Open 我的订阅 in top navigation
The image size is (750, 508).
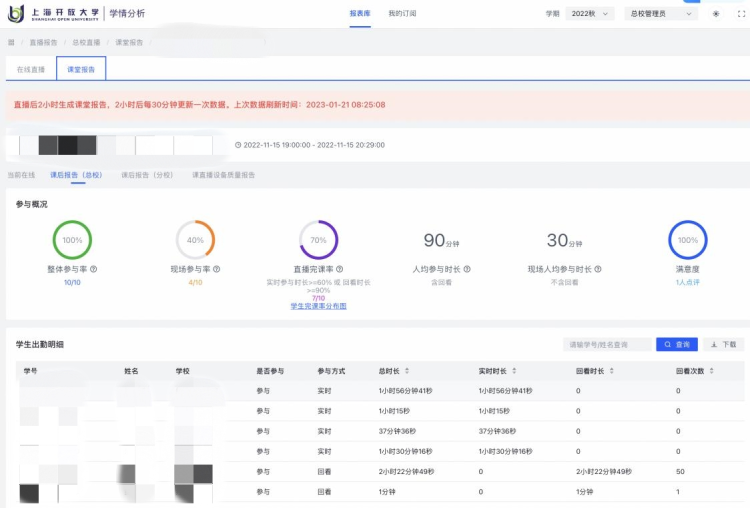pos(402,14)
